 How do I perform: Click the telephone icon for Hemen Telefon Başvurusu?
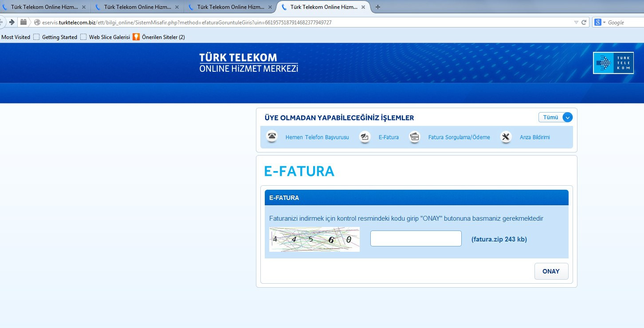click(272, 137)
